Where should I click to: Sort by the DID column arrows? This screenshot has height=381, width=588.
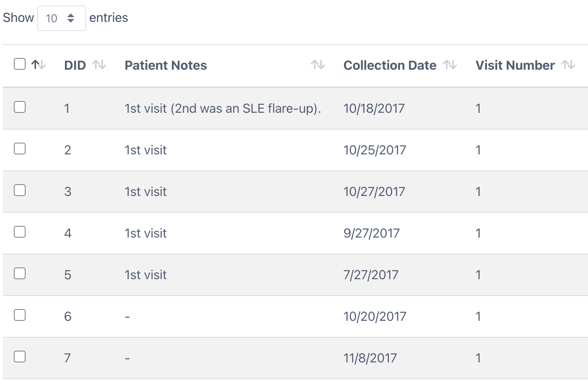[x=99, y=65]
